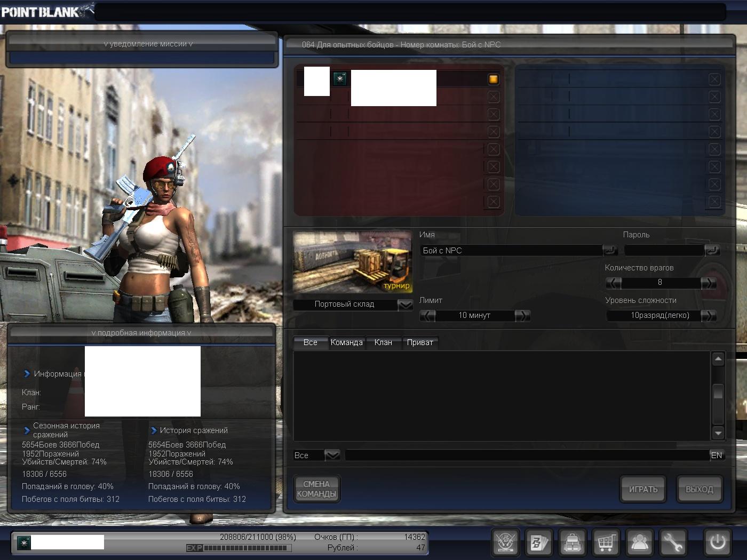The image size is (747, 560).
Task: Open the PB mission cards icon
Action: 538,542
